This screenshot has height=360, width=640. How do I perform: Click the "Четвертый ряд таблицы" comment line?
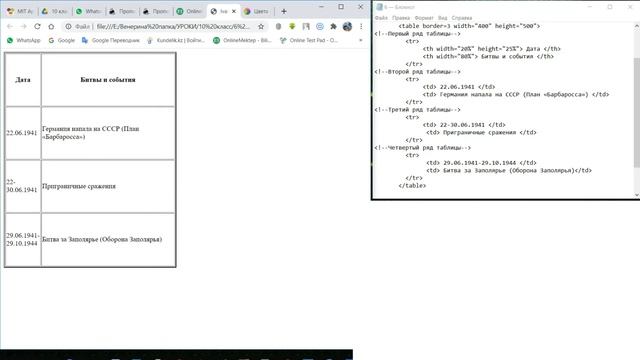click(422, 147)
